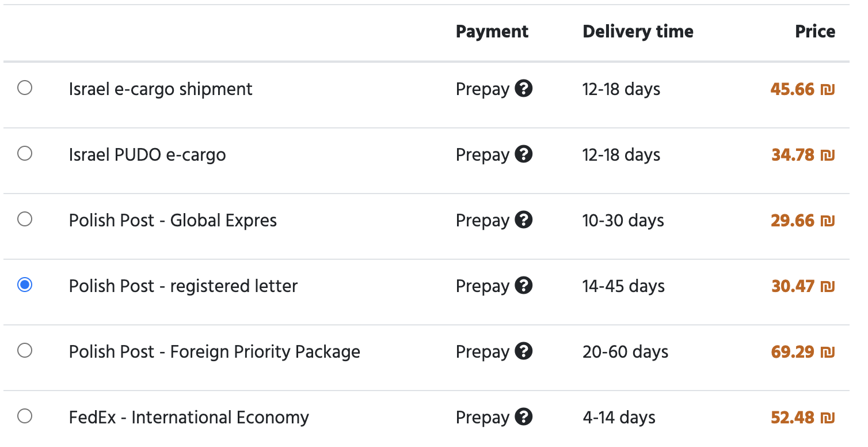Click help icon in registered letter row
868x447 pixels.
tap(523, 286)
